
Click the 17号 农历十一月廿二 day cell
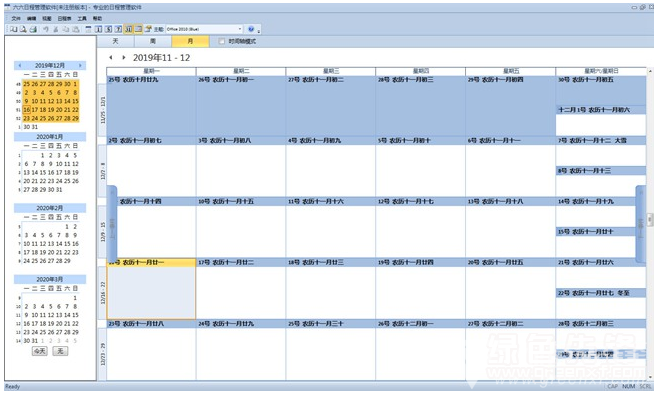(241, 289)
